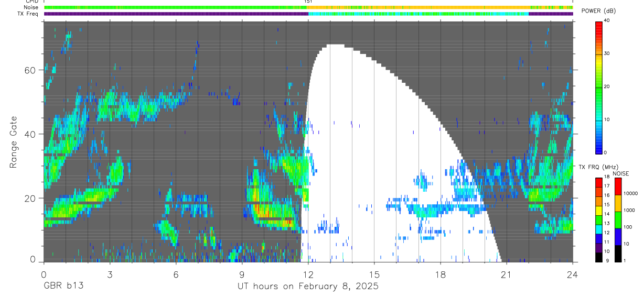Click the "21" tick on the UT hours axis
Screen dimensions: 644x297
[x=507, y=274]
